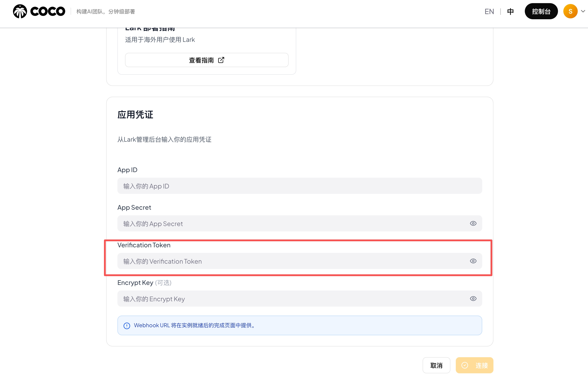
Task: Click the 连接 button
Action: click(474, 365)
